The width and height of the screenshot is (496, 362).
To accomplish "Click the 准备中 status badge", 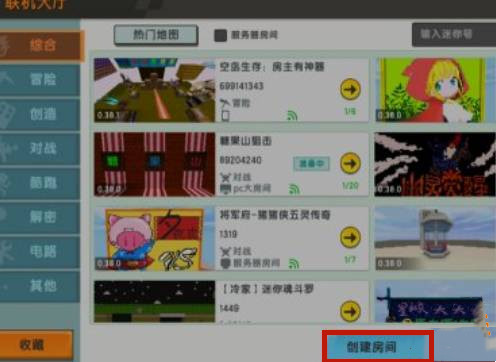I will (x=311, y=163).
